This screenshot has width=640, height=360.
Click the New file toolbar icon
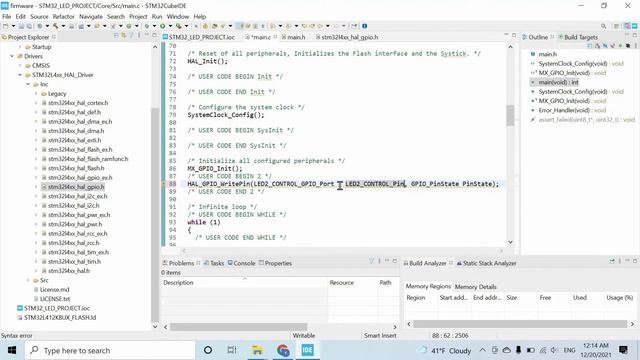click(6, 26)
